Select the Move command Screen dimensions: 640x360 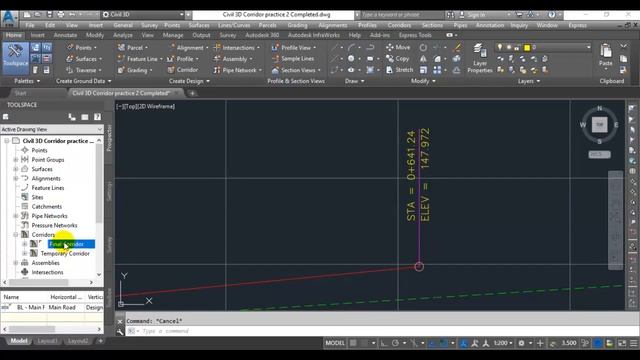point(398,47)
